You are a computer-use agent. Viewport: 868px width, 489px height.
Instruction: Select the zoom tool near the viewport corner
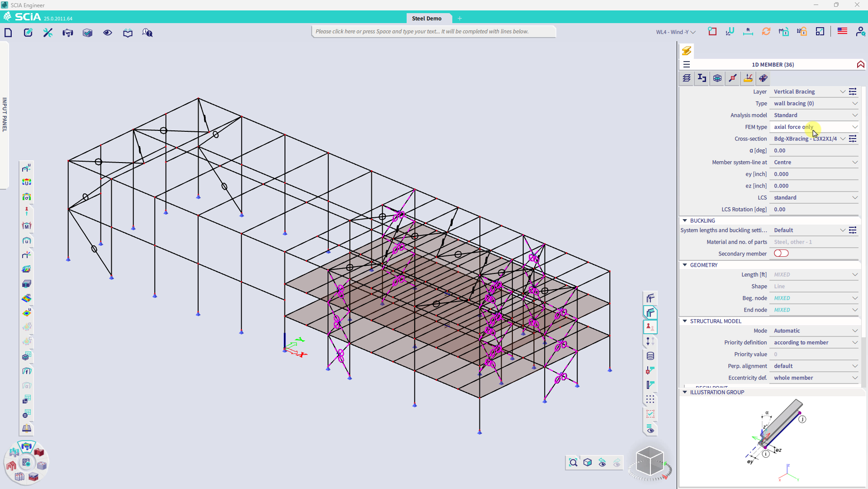[x=573, y=462]
